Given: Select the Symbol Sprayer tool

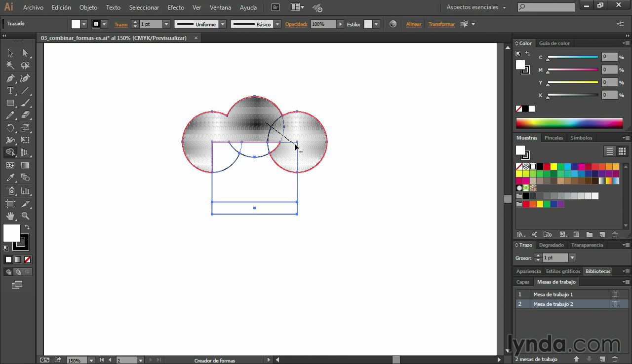Looking at the screenshot, I should coord(10,191).
